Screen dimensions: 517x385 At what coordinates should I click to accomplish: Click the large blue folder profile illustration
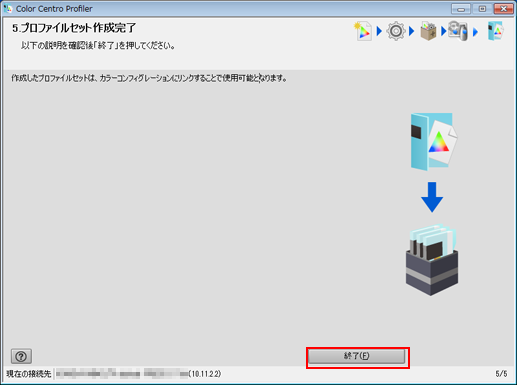pos(434,142)
